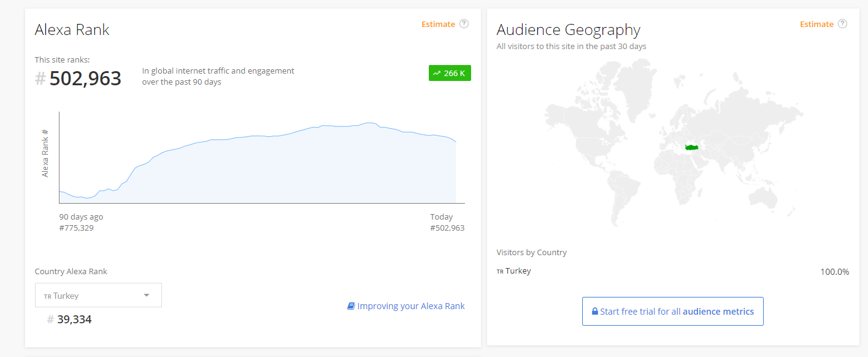Click the global rank value 502,963
This screenshot has height=357, width=868.
(x=85, y=79)
